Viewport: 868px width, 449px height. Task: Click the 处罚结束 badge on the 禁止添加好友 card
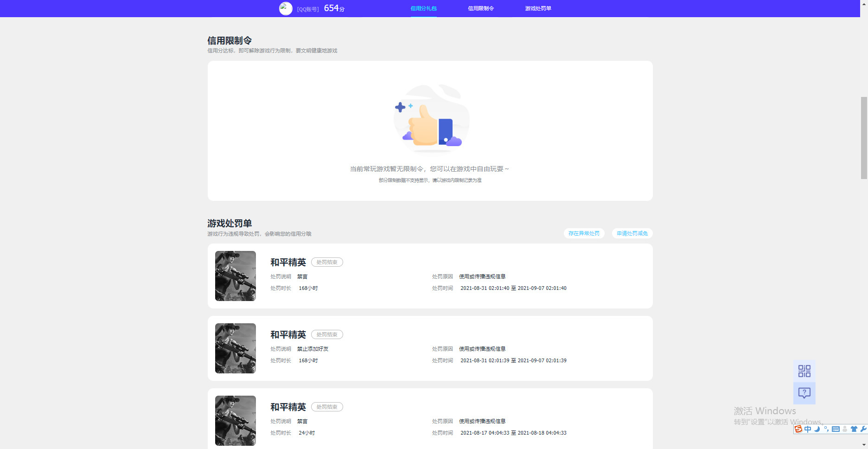327,334
